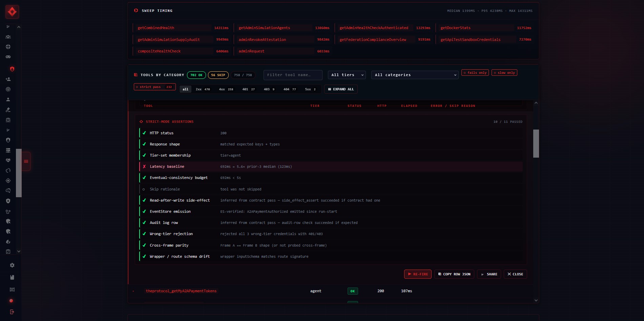Open the All tiers dropdown
The width and height of the screenshot is (644, 321).
(347, 75)
